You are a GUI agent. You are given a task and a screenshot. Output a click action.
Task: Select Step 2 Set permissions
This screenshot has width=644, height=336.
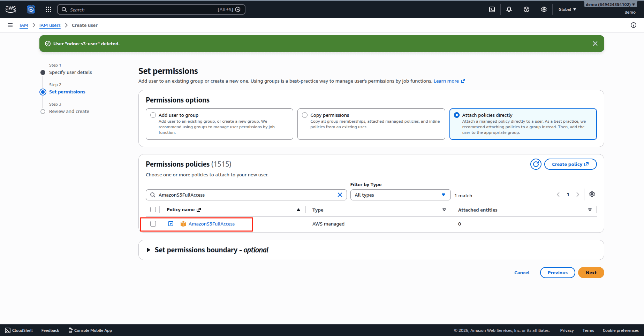pyautogui.click(x=67, y=92)
